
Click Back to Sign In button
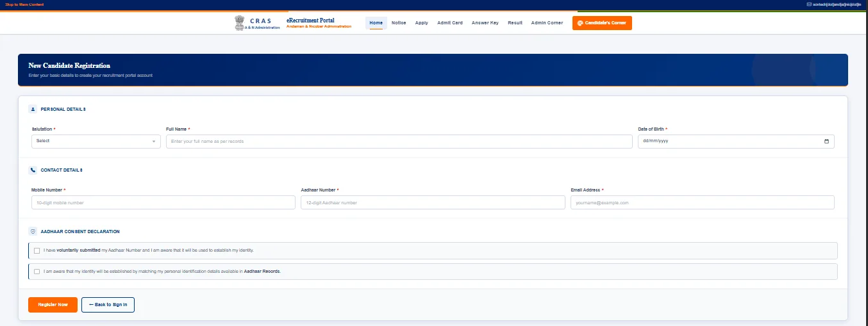108,305
